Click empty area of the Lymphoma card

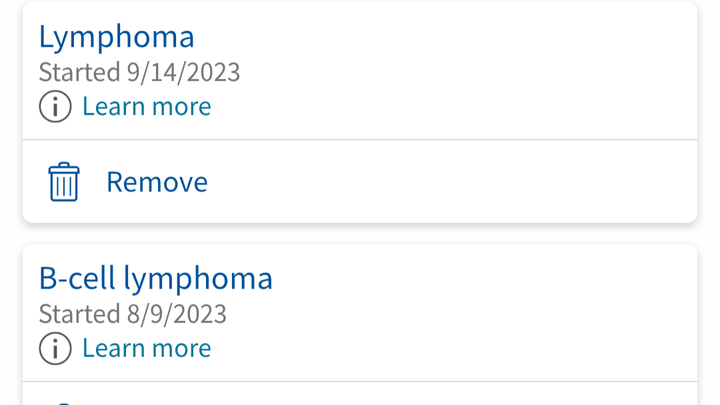tap(459, 69)
